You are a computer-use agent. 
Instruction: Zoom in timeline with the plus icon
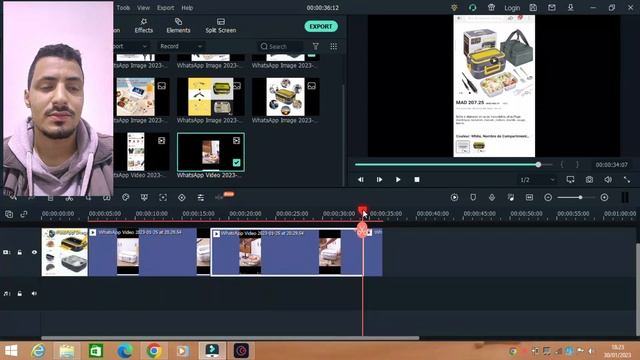point(604,198)
